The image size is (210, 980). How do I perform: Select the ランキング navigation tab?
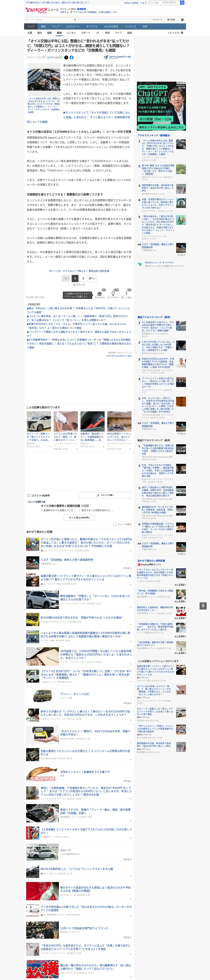pyautogui.click(x=130, y=27)
